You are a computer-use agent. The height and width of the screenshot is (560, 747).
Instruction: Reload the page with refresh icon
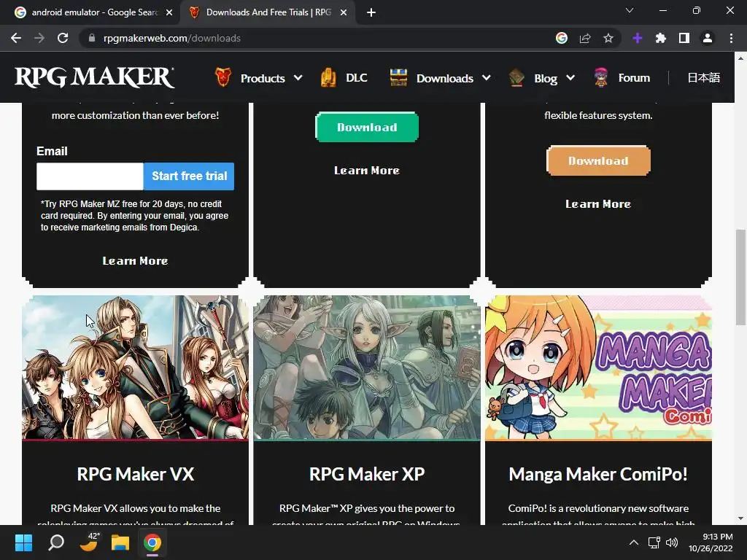(63, 38)
